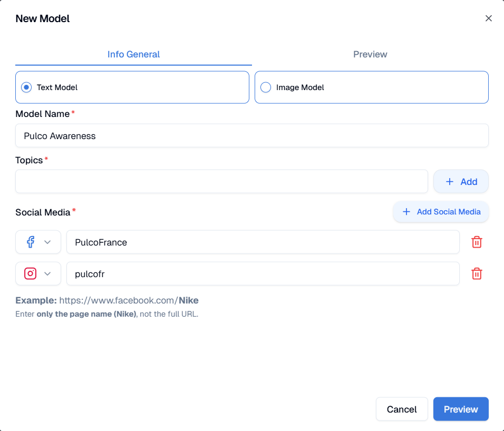Click the pulcofr account name field
504x431 pixels.
pyautogui.click(x=263, y=273)
